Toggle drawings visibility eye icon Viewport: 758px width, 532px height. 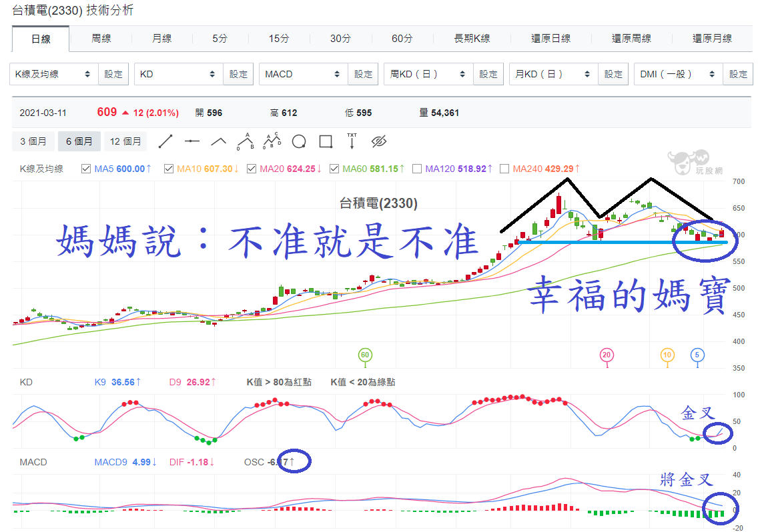[379, 141]
